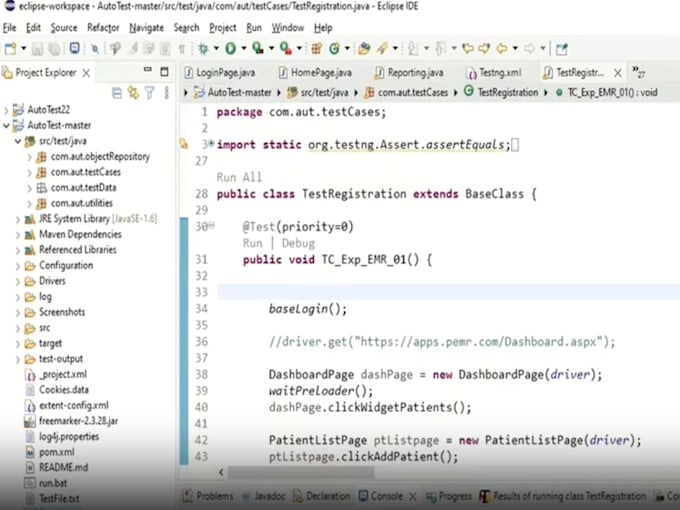
Task: Click the New Java Package icon
Action: 317,49
